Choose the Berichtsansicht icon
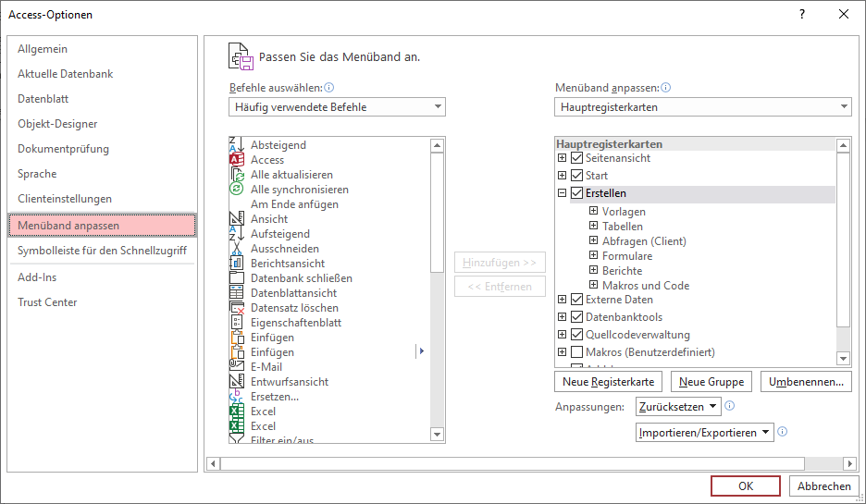The width and height of the screenshot is (866, 504). pyautogui.click(x=236, y=264)
